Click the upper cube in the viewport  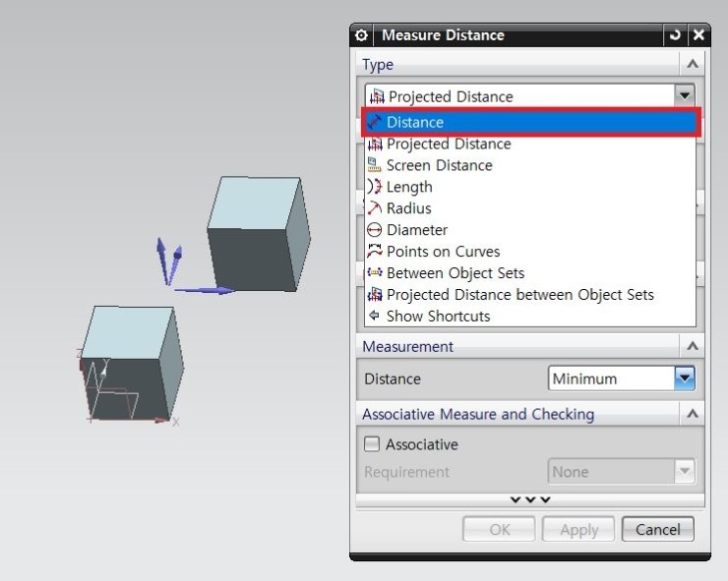tap(257, 234)
